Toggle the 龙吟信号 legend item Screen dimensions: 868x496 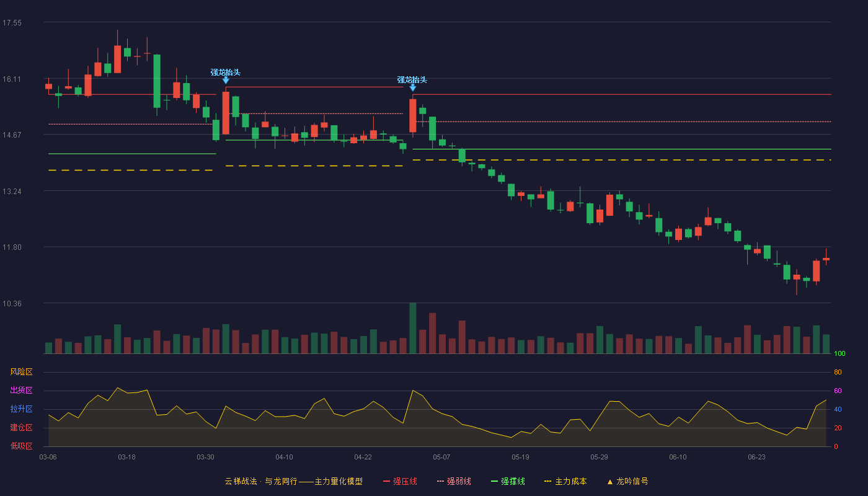tap(627, 481)
